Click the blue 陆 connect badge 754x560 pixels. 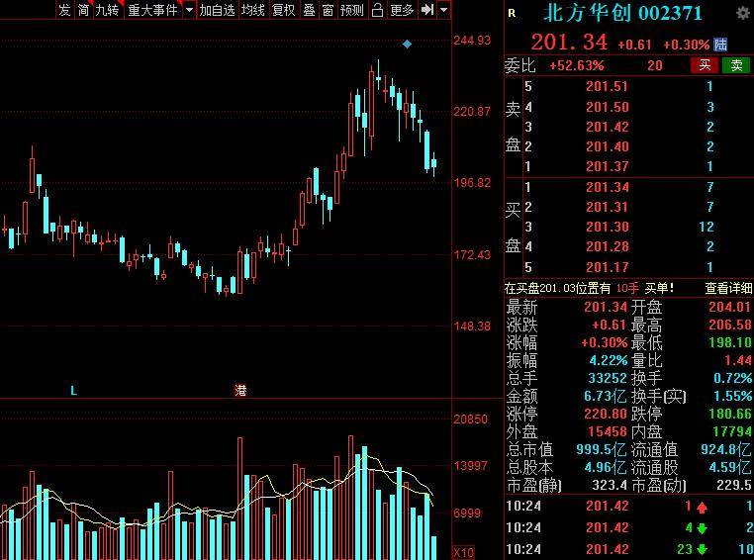click(720, 45)
